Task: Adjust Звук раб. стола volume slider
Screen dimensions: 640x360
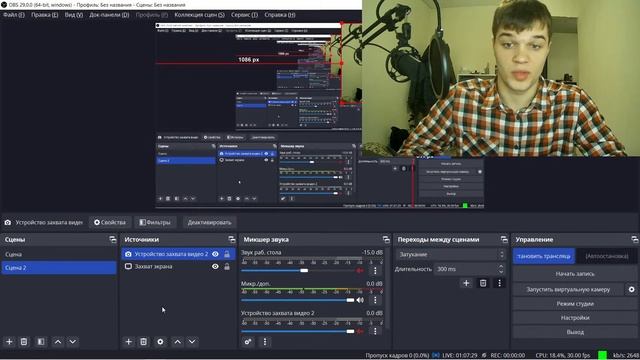Action: [x=304, y=270]
